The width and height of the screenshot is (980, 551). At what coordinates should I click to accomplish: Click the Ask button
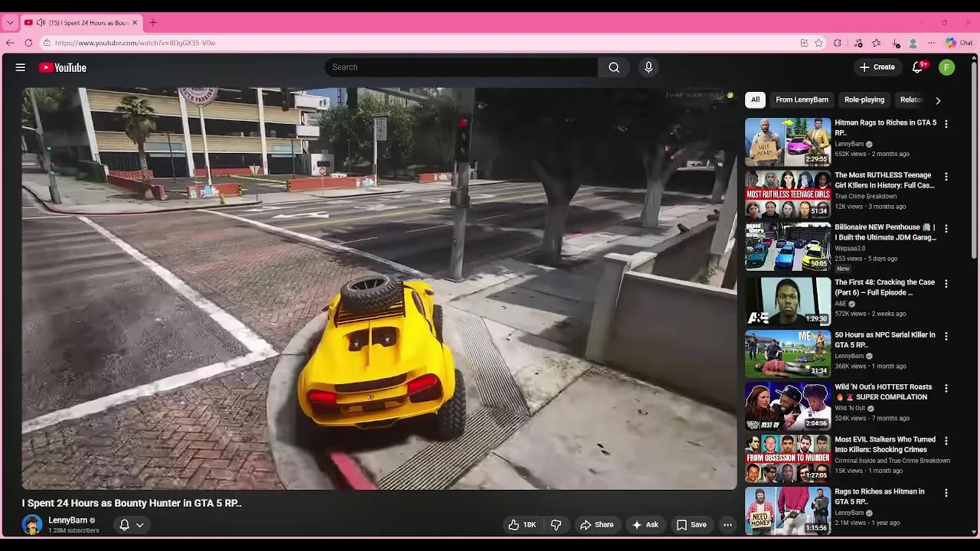click(645, 525)
